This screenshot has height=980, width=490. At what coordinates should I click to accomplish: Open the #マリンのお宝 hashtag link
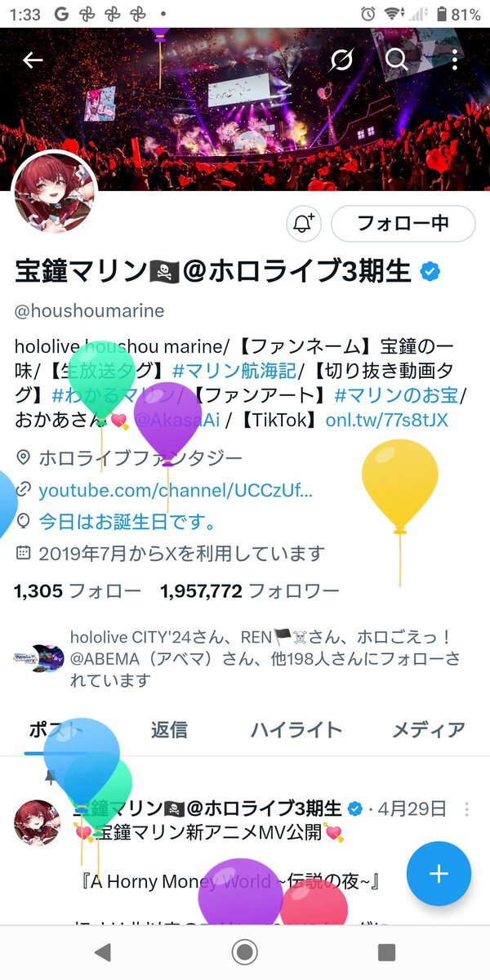pos(398,395)
